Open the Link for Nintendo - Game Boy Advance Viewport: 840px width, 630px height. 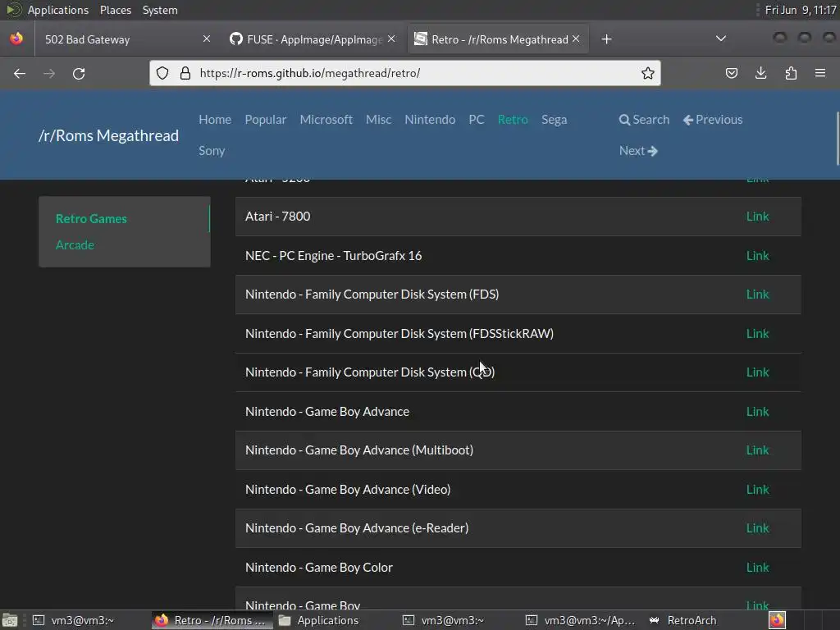(x=757, y=412)
